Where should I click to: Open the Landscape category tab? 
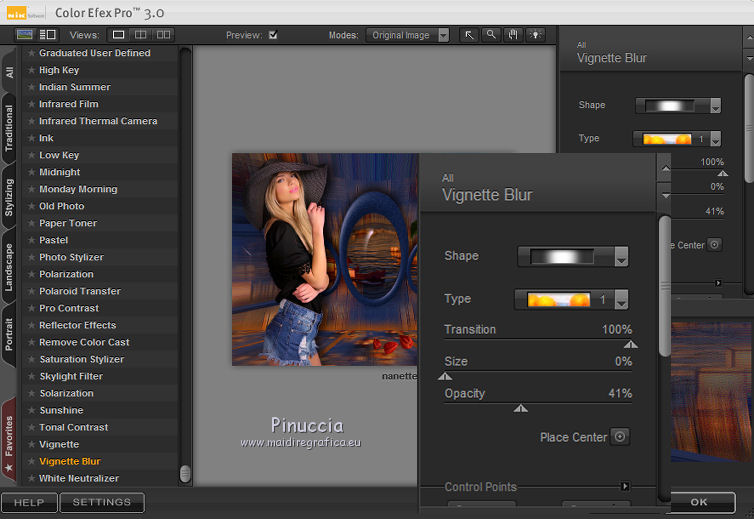[9, 267]
